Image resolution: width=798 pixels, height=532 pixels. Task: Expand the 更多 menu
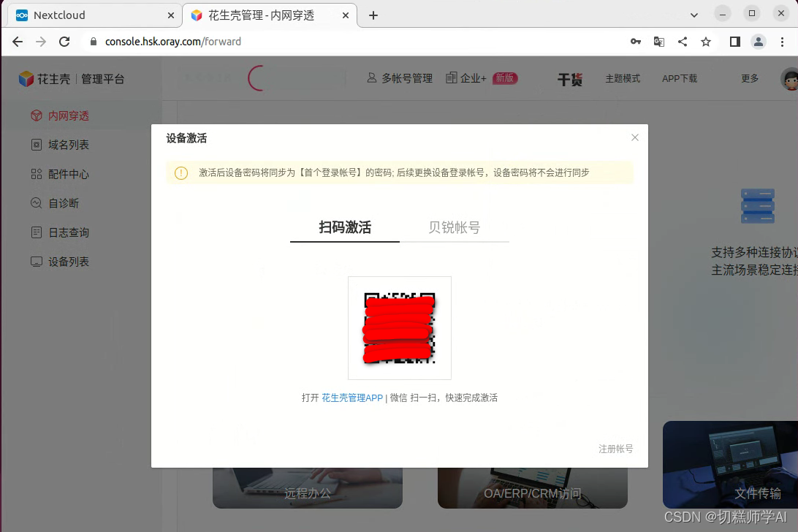coord(750,78)
